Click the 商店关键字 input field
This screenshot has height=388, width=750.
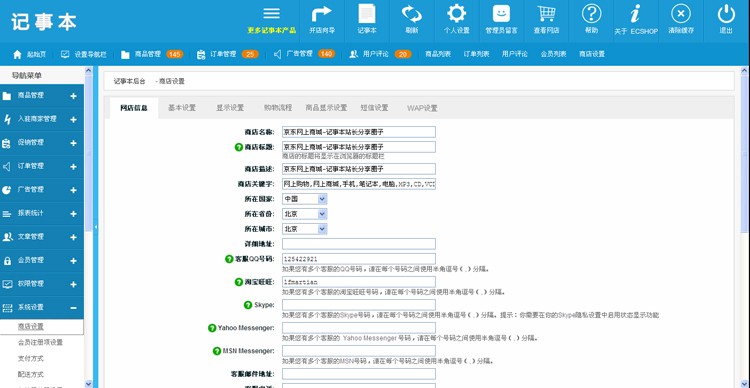[359, 184]
